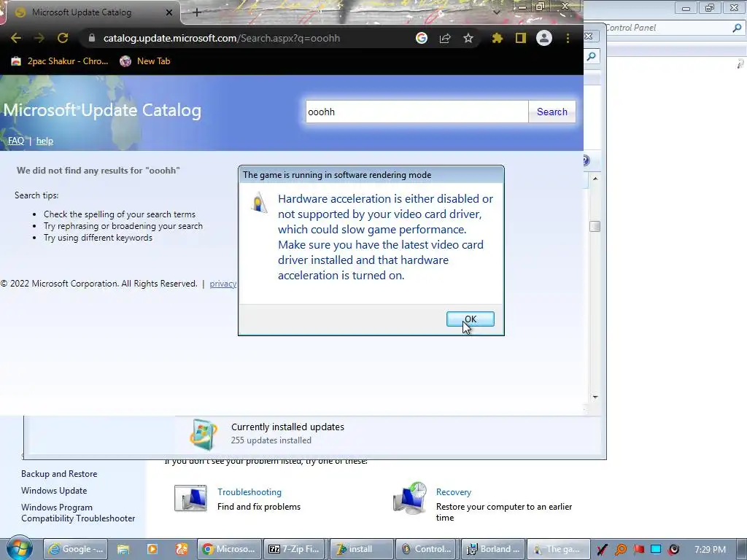Click the search box containing 'ooohh'
The image size is (747, 560).
(417, 112)
